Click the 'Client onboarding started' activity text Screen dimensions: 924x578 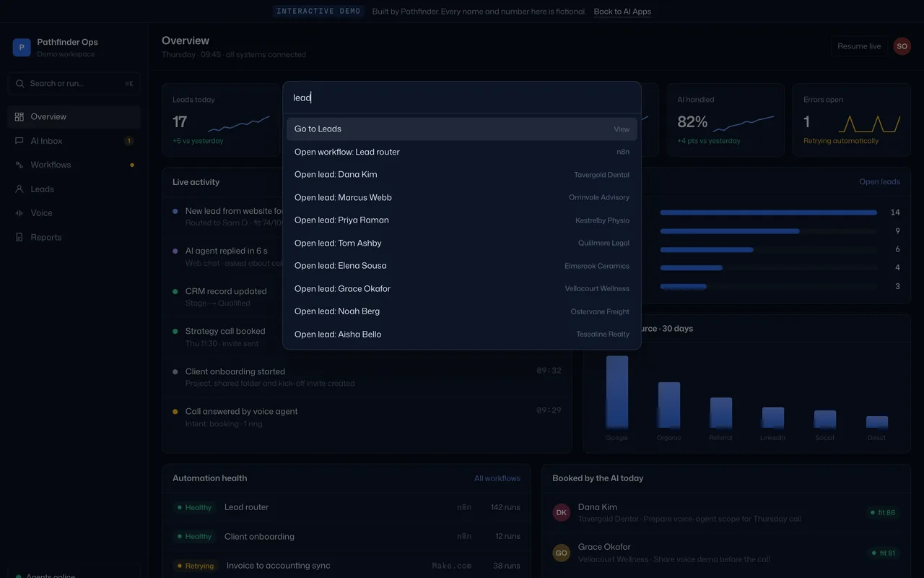coord(235,371)
